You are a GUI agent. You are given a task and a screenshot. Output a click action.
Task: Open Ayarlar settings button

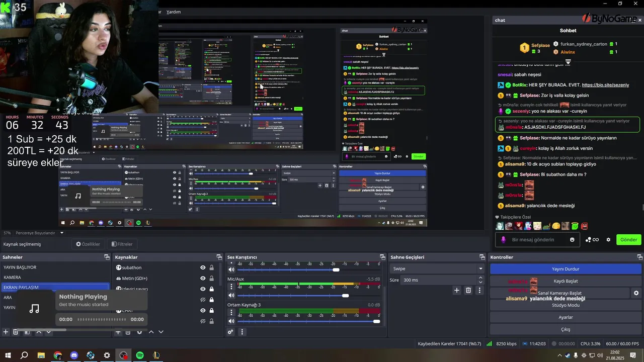pos(566,317)
